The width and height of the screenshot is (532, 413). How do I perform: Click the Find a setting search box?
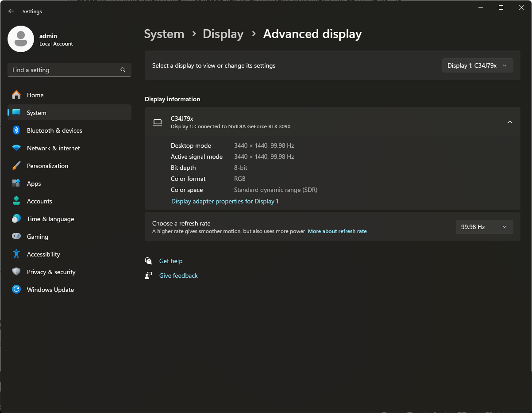click(64, 70)
